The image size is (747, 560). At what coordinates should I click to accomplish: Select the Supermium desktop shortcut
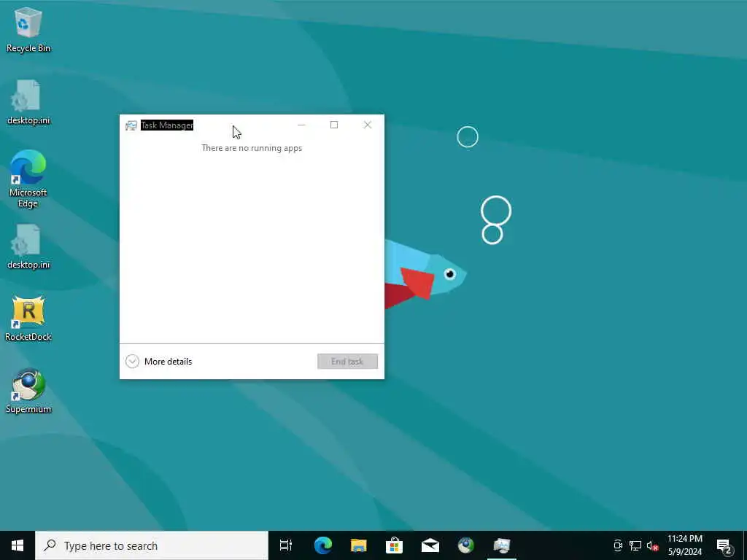click(x=28, y=392)
